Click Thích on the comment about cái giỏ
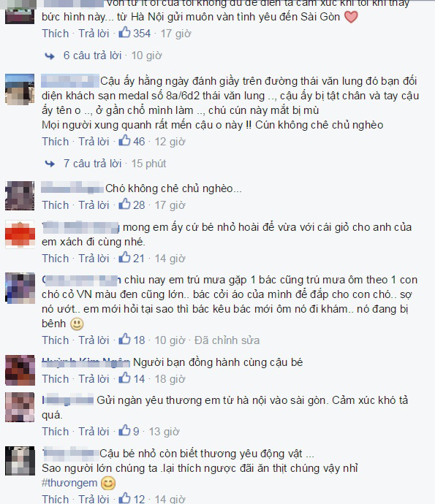This screenshot has width=435, height=504. (56, 259)
